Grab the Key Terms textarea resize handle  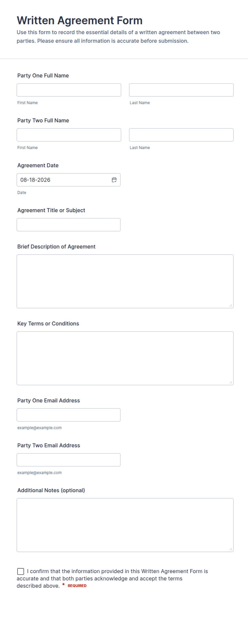pos(231,382)
